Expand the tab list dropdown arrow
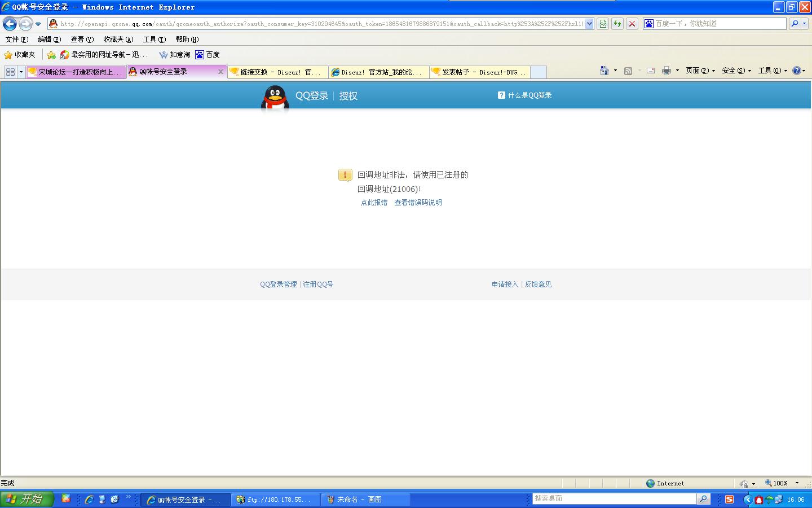Viewport: 812px width, 508px height. coord(21,72)
